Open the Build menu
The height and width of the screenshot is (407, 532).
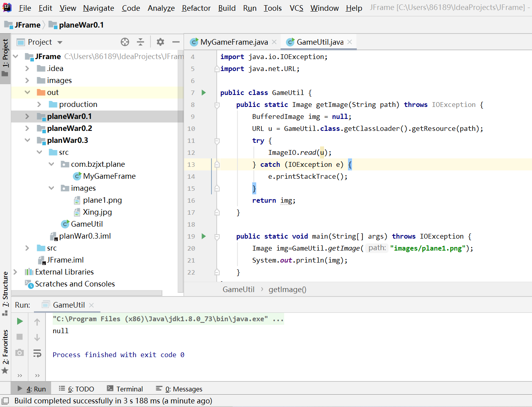coord(227,8)
